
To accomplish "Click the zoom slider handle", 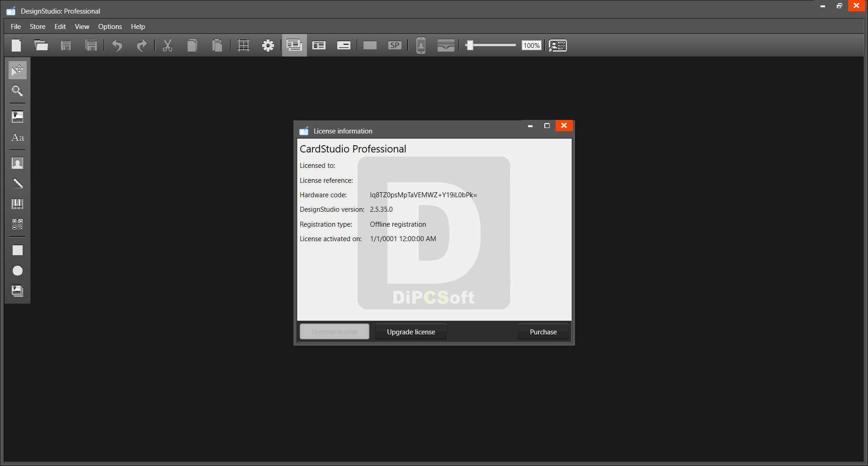I will [470, 45].
